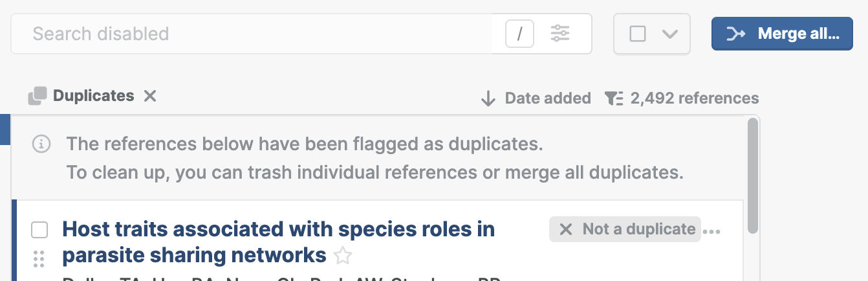Remove the Duplicates filter with X

(x=150, y=96)
